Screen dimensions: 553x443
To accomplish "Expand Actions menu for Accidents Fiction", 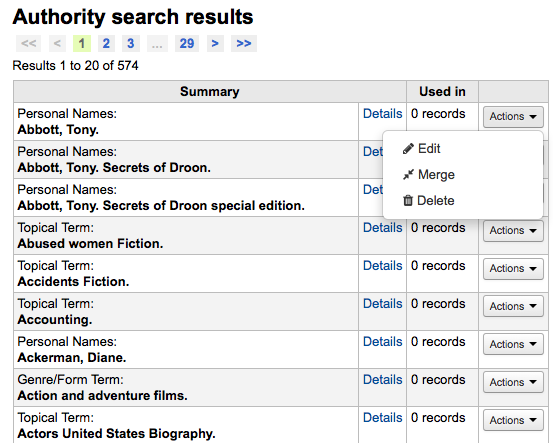I will point(513,269).
